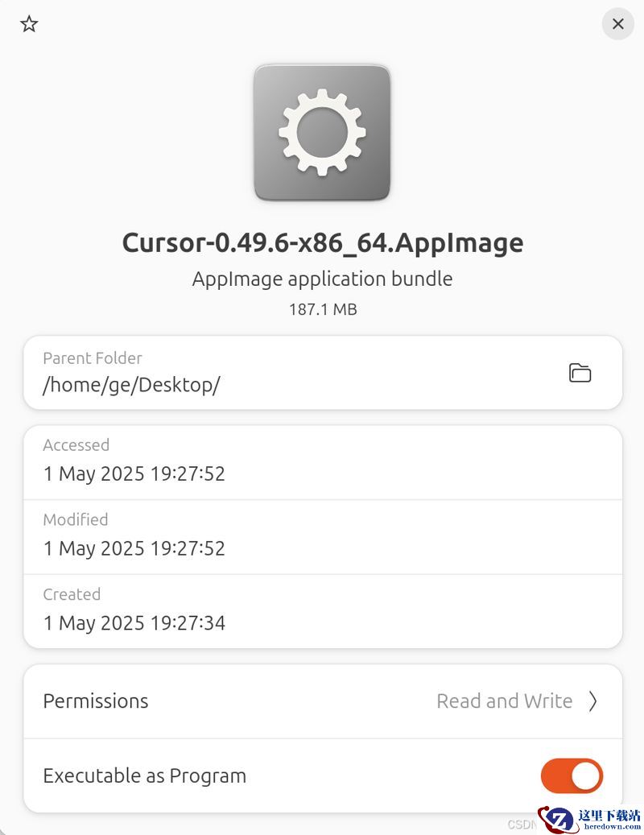Image resolution: width=644 pixels, height=835 pixels.
Task: Open parent folder via the folder icon
Action: [580, 373]
